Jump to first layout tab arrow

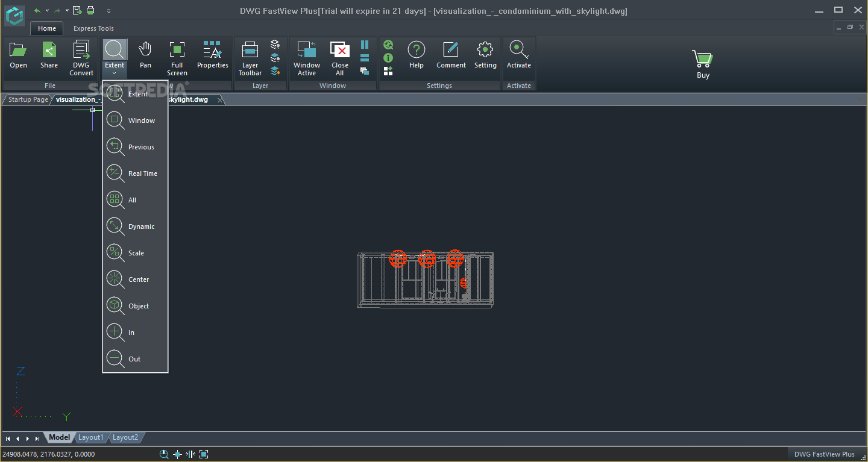pyautogui.click(x=8, y=439)
